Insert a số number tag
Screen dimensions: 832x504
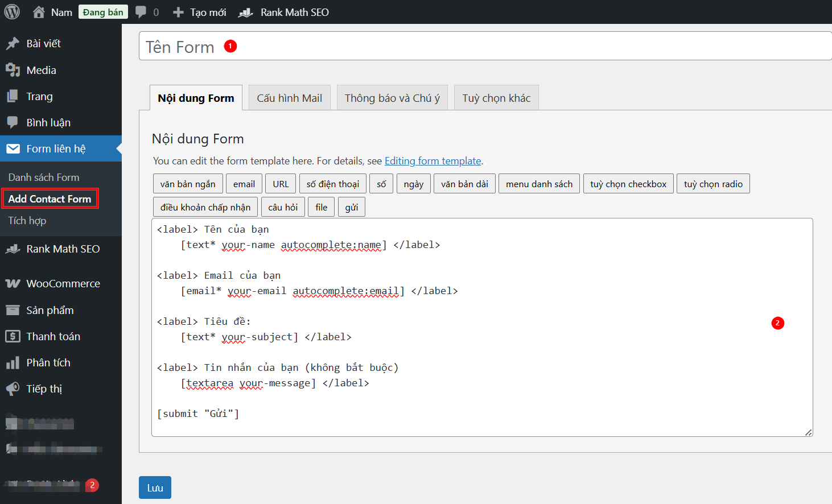tap(381, 184)
